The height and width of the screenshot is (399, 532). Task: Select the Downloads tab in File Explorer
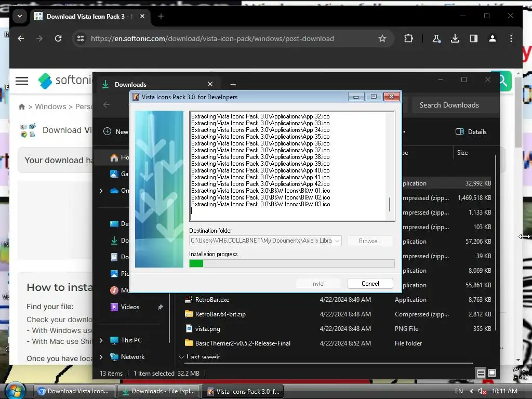(159, 84)
